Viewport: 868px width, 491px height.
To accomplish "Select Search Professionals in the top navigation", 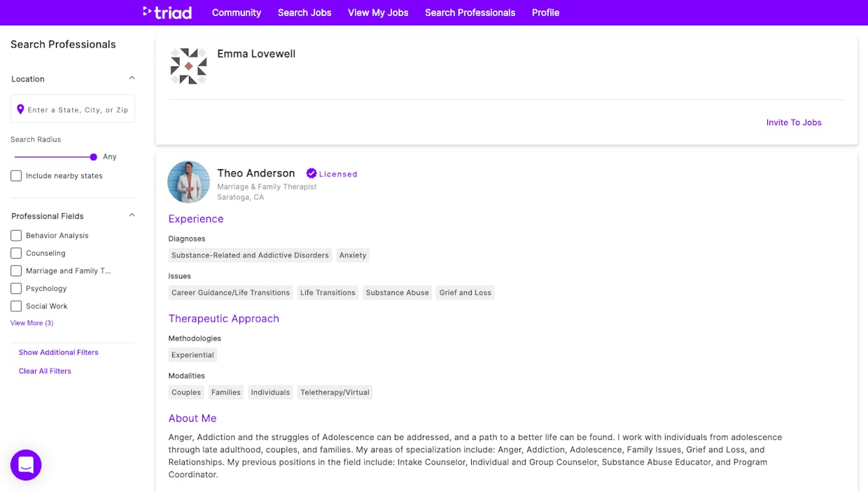I will 470,13.
